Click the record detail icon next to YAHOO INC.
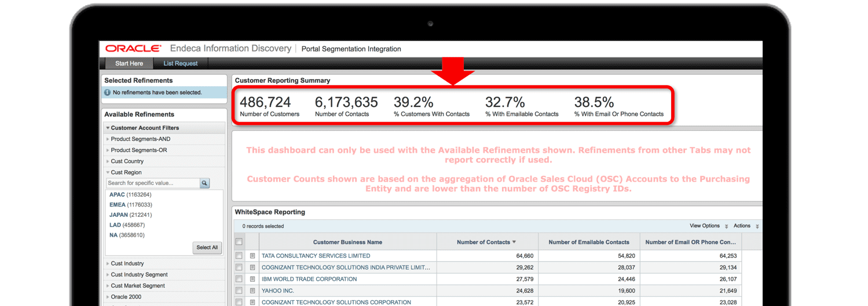The image size is (868, 306). pyautogui.click(x=252, y=290)
